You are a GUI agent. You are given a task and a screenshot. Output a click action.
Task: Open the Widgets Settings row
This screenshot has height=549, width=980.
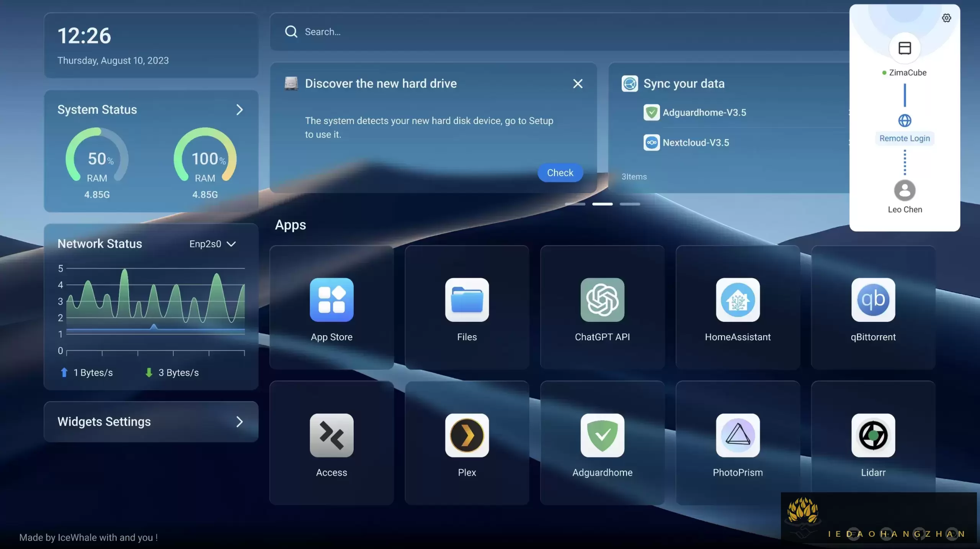[x=151, y=422]
